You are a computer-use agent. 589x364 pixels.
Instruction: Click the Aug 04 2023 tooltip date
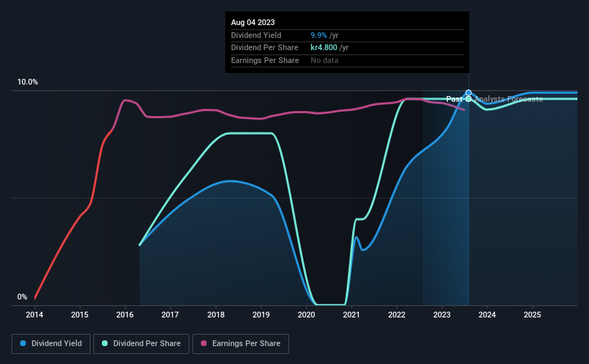coord(255,23)
